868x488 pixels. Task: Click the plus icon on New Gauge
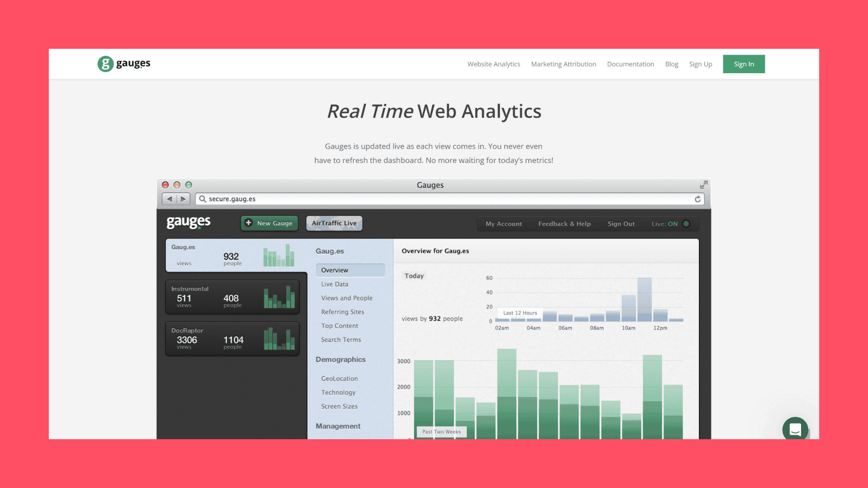point(248,223)
